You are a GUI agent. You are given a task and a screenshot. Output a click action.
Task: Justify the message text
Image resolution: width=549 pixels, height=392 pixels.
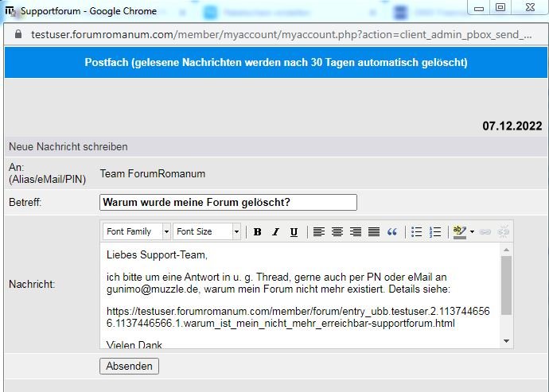[374, 232]
